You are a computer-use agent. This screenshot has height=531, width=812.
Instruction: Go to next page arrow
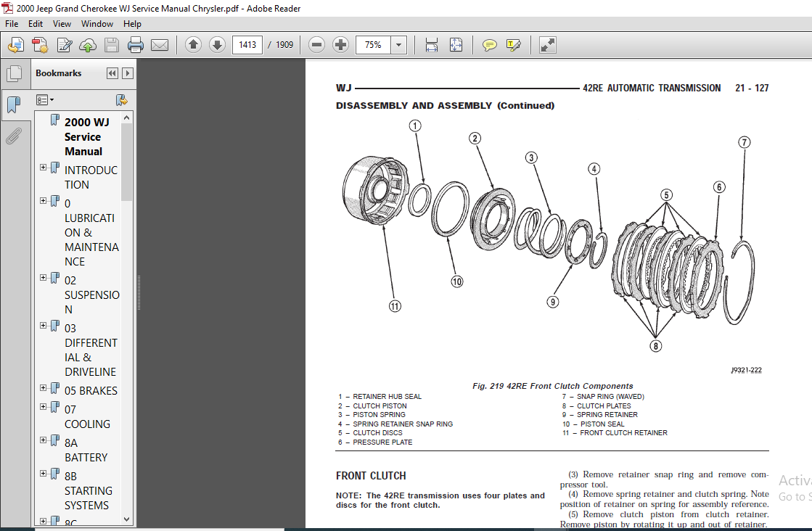tap(218, 45)
